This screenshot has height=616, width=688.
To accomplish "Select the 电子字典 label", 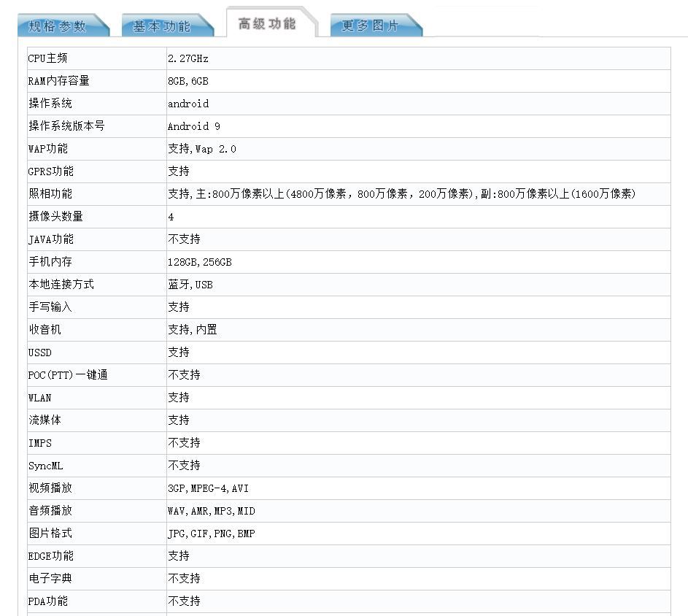I will (50, 578).
